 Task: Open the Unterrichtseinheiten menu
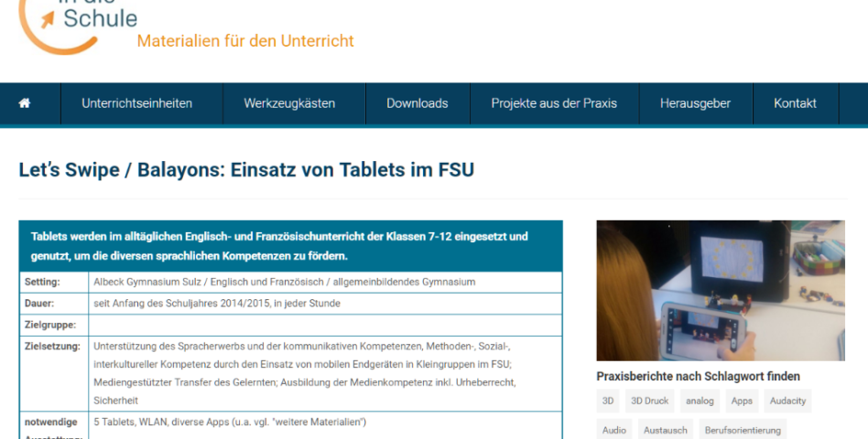(136, 103)
